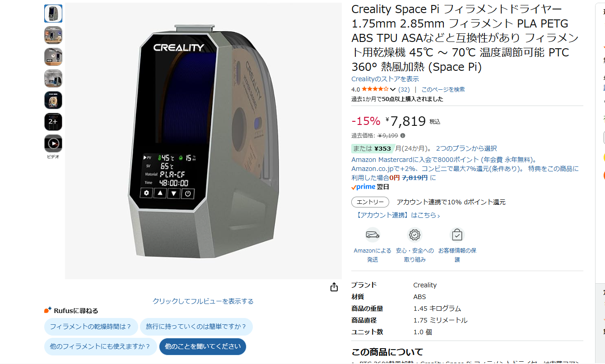Click the Rufus sparkle icon

tap(48, 310)
